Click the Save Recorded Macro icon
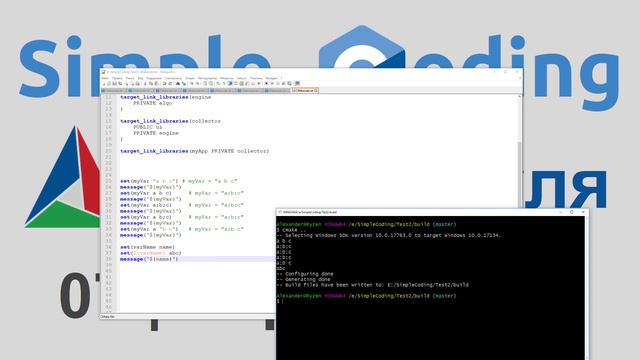The image size is (640, 360). coord(289,83)
